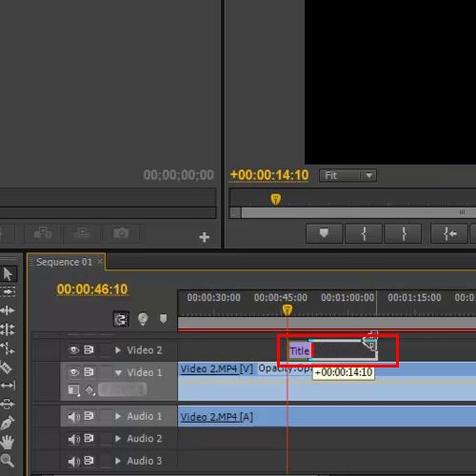This screenshot has width=476, height=476.
Task: Hide the Video 1 track output
Action: tap(73, 372)
